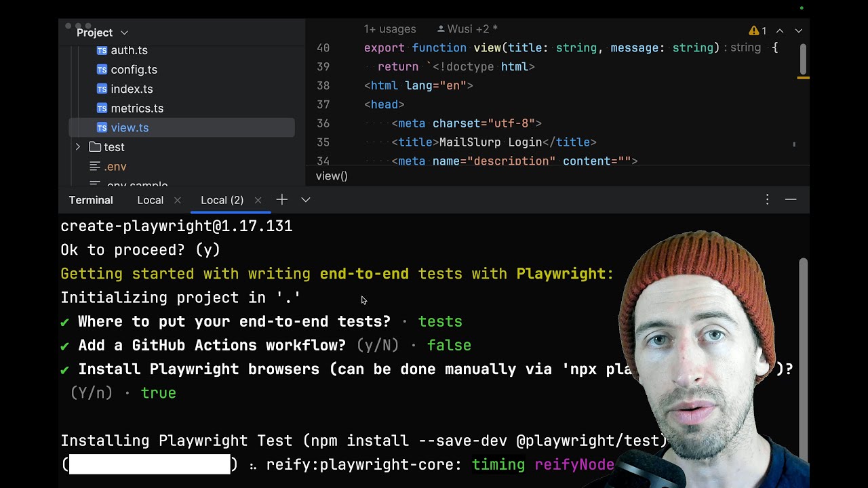Click the 'true' install browsers answer

tap(158, 393)
